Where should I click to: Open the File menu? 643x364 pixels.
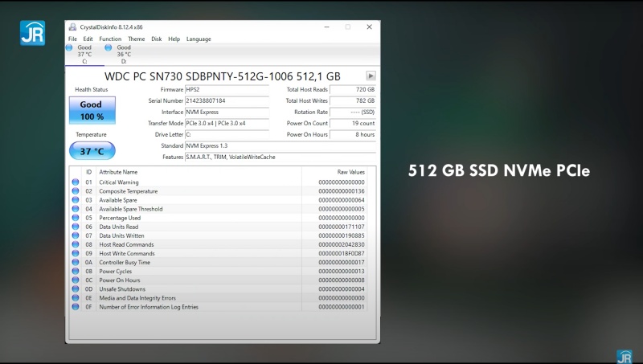click(x=72, y=39)
